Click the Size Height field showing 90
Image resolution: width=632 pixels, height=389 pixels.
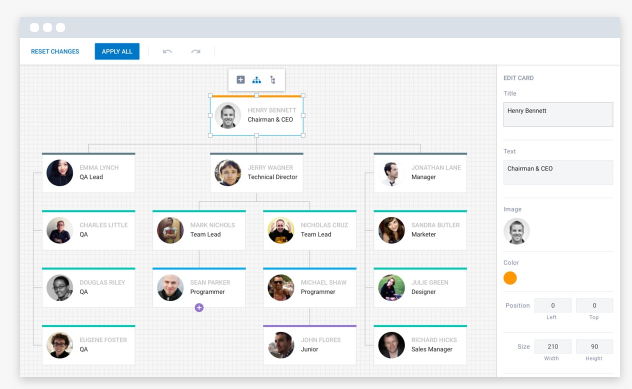[x=594, y=347]
